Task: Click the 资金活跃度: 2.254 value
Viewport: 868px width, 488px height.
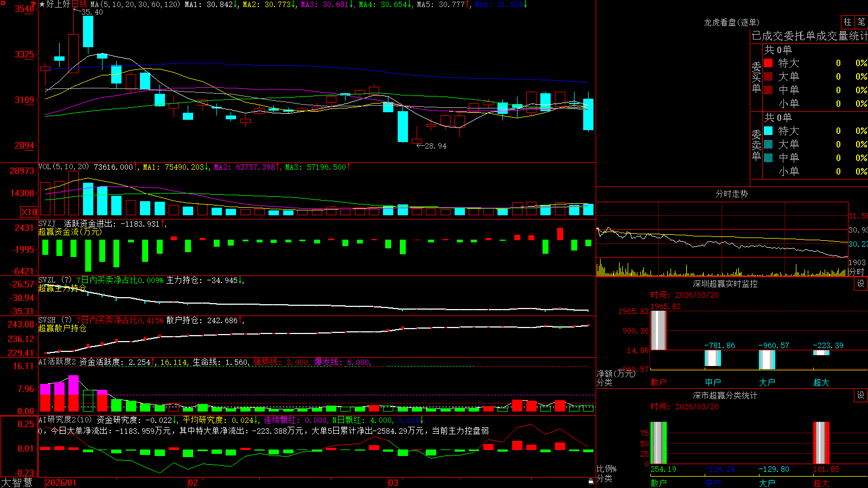Action: pos(115,362)
